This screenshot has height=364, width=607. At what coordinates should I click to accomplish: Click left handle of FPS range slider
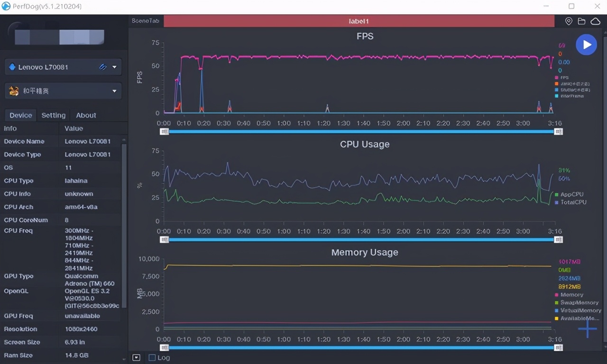pyautogui.click(x=164, y=131)
